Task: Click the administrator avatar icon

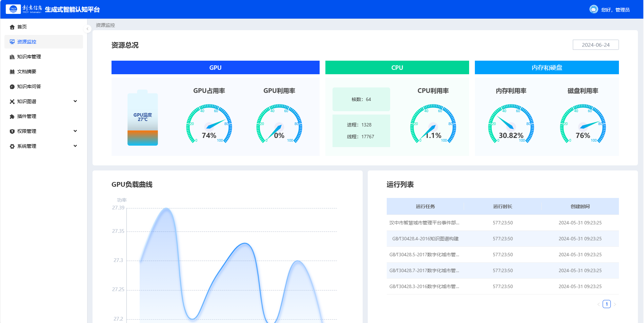Action: click(x=593, y=9)
